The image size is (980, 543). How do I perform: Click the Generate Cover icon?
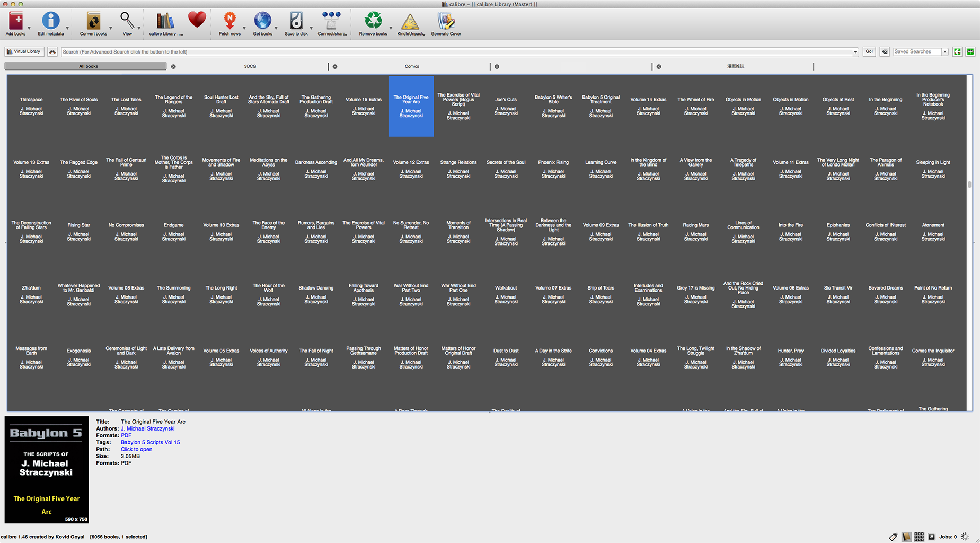446,21
